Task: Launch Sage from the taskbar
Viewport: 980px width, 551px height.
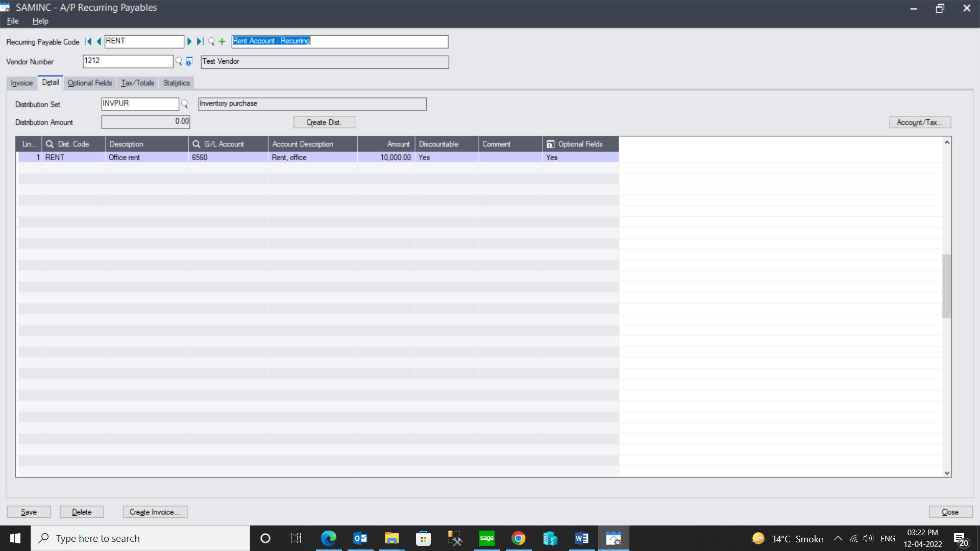Action: 486,538
